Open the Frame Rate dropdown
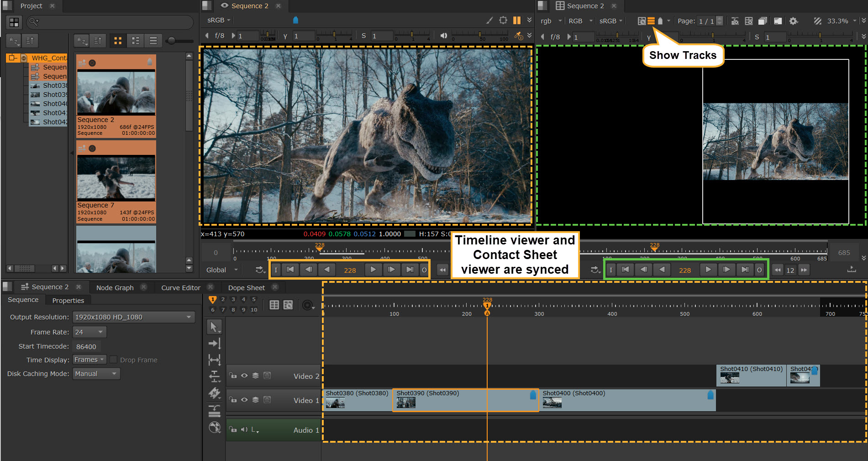 [x=89, y=332]
